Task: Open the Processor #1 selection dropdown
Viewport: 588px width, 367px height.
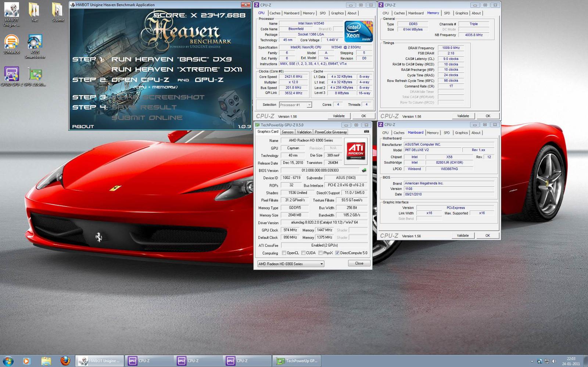Action: point(295,105)
